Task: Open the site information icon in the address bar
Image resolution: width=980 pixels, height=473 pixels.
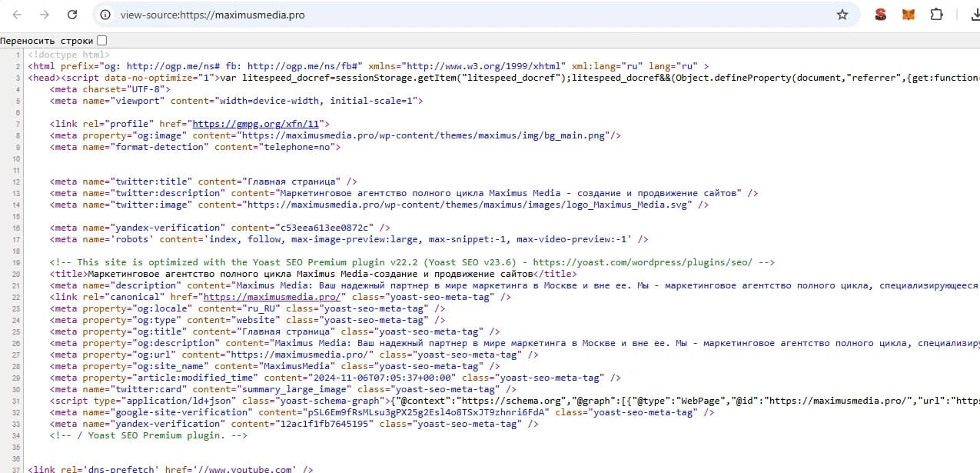Action: point(106,15)
